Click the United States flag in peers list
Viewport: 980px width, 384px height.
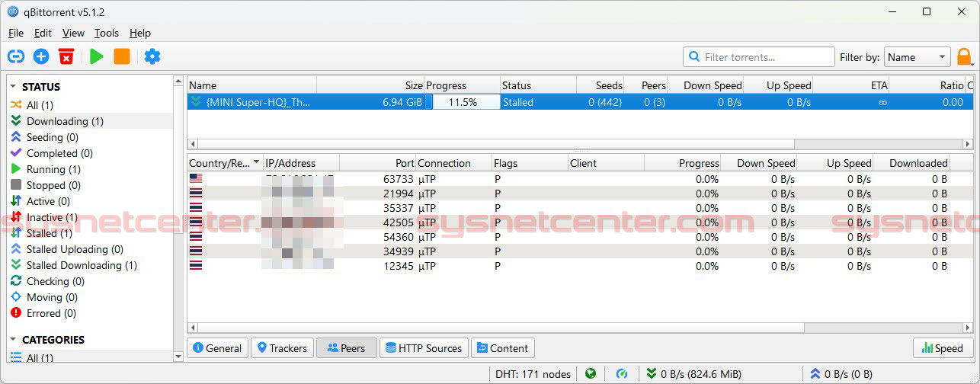click(x=196, y=179)
